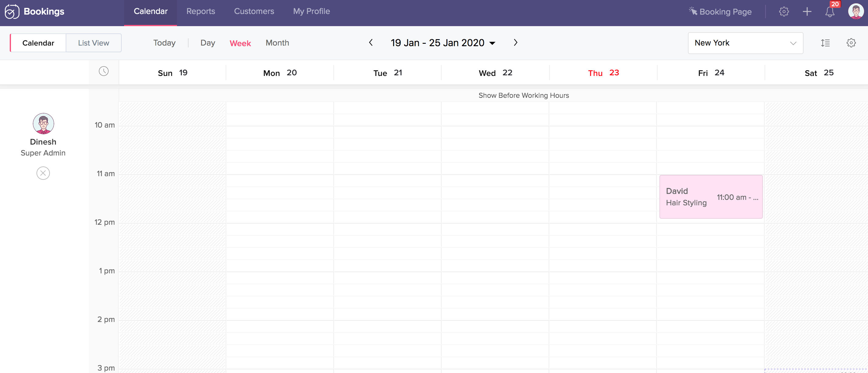Viewport: 868px width, 373px height.
Task: Open settings gear in top navigation
Action: point(784,12)
